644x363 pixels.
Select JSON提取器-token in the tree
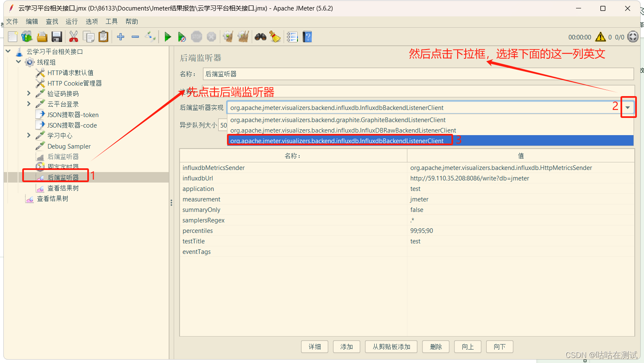pos(73,115)
